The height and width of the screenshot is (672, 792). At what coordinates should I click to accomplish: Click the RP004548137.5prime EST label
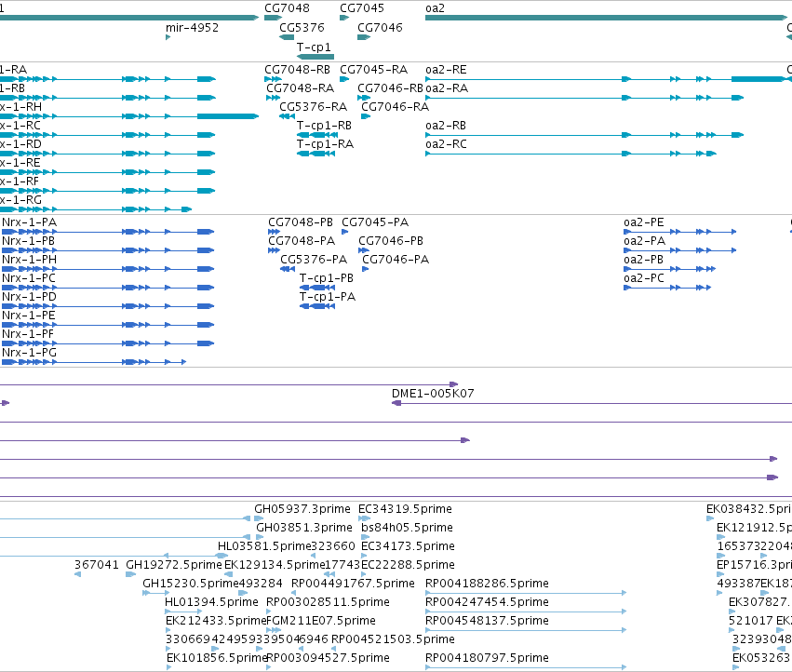pyautogui.click(x=487, y=621)
